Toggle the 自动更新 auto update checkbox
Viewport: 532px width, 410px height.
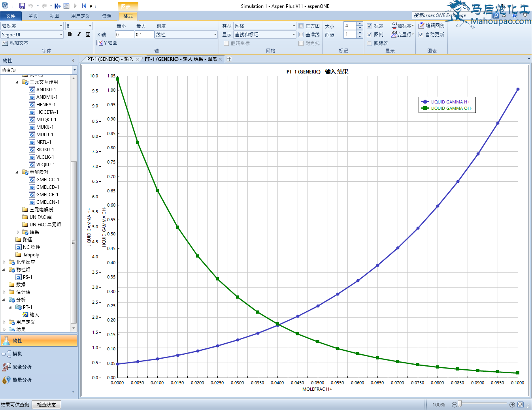(421, 35)
